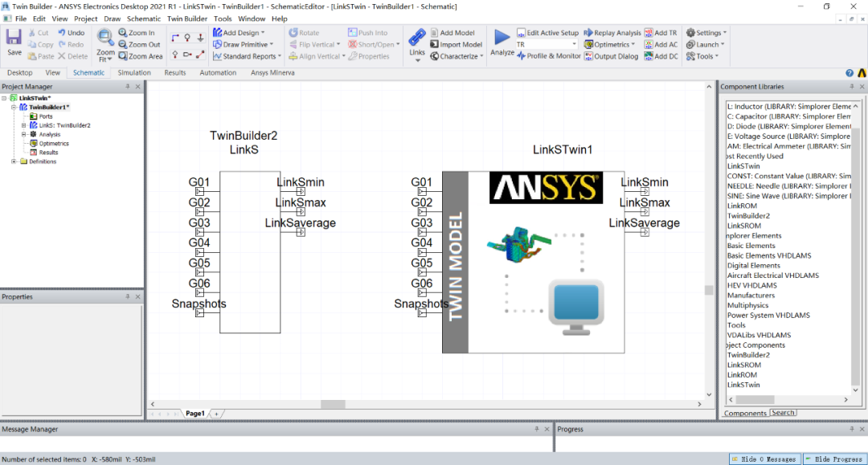Screen dimensions: 868x465
Task: Select the Zoom Area tool
Action: click(x=141, y=56)
